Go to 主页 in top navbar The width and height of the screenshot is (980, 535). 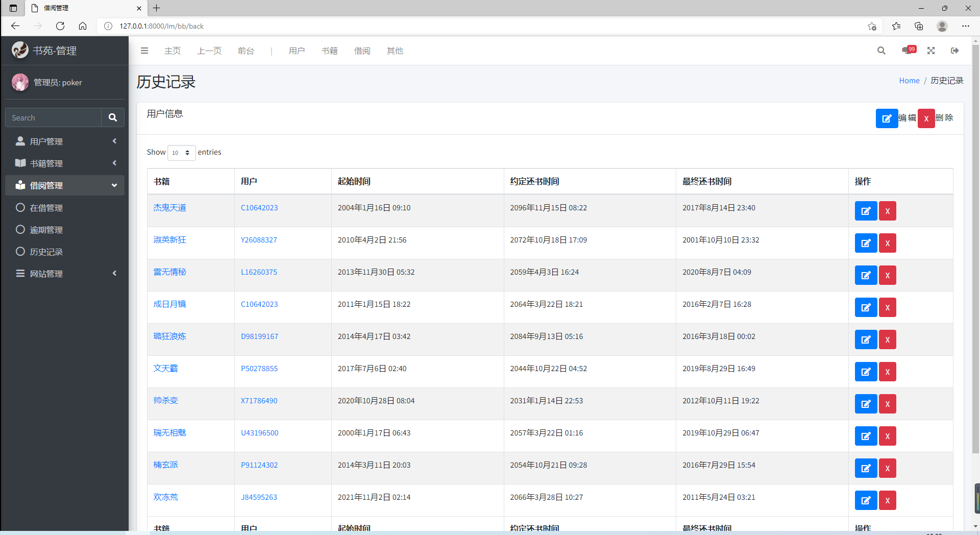click(173, 51)
